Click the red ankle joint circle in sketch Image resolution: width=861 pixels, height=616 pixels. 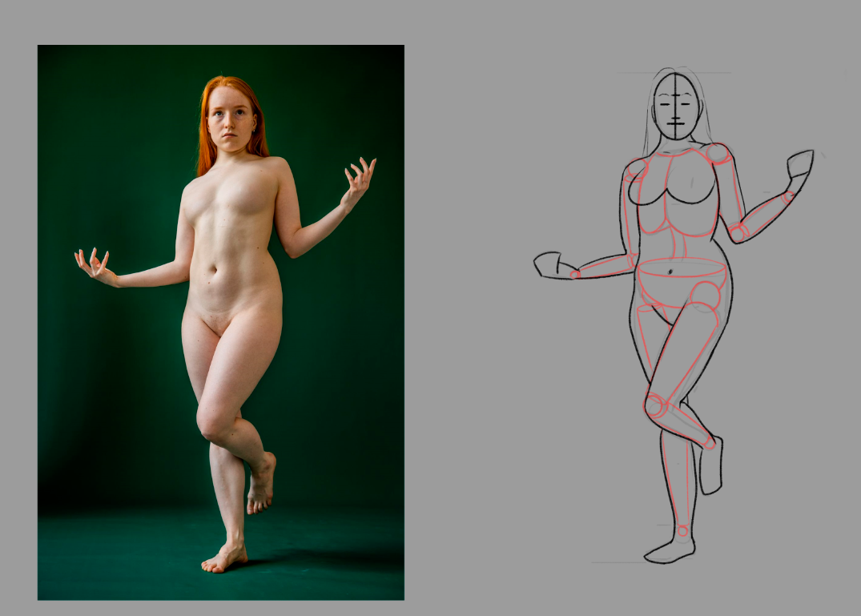pos(682,530)
